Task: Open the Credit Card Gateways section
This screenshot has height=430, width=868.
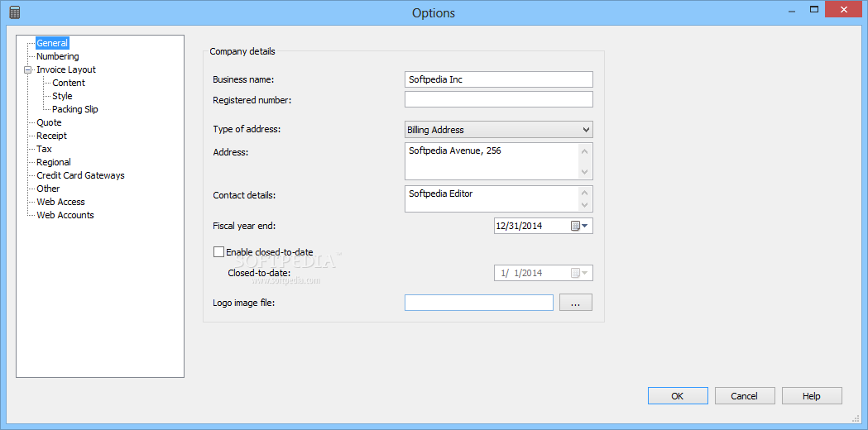Action: pyautogui.click(x=80, y=175)
